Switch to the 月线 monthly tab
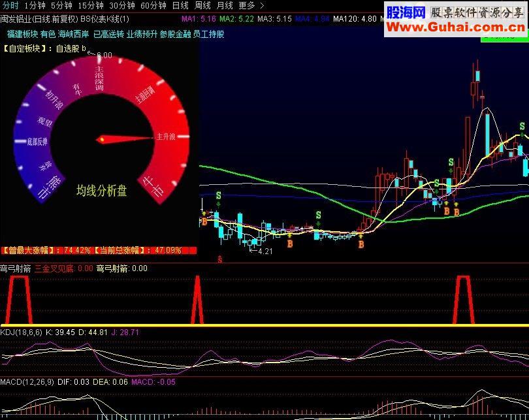Screen dimensions: 529x420 (x=225, y=5)
